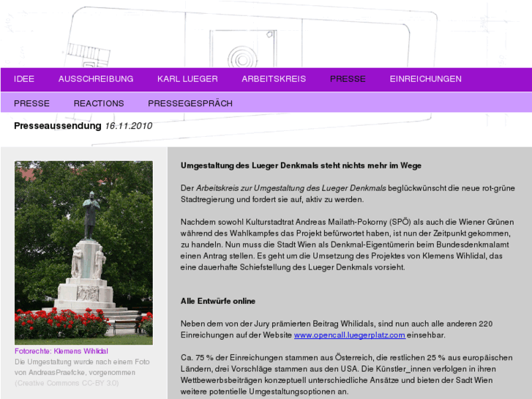Click the 'Fotorechte: Klemens Wihlidal' caption
Image resolution: width=532 pixels, height=399 pixels.
click(61, 351)
